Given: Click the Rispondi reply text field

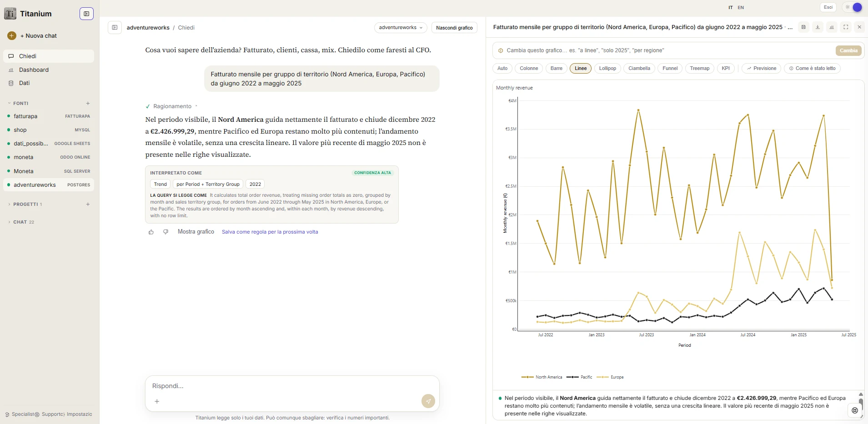Looking at the screenshot, I should coord(292,386).
